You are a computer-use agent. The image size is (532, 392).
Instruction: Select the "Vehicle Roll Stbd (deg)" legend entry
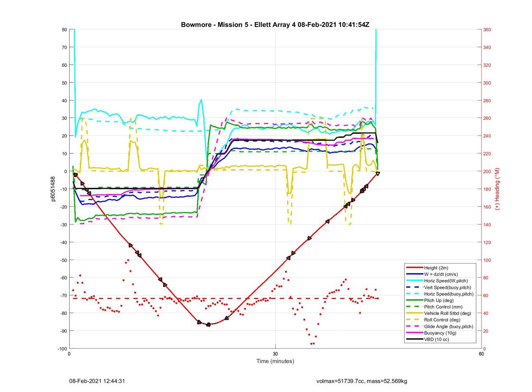448,314
